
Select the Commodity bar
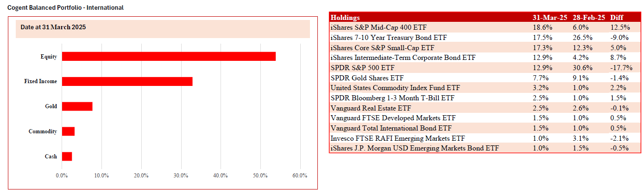click(x=68, y=131)
